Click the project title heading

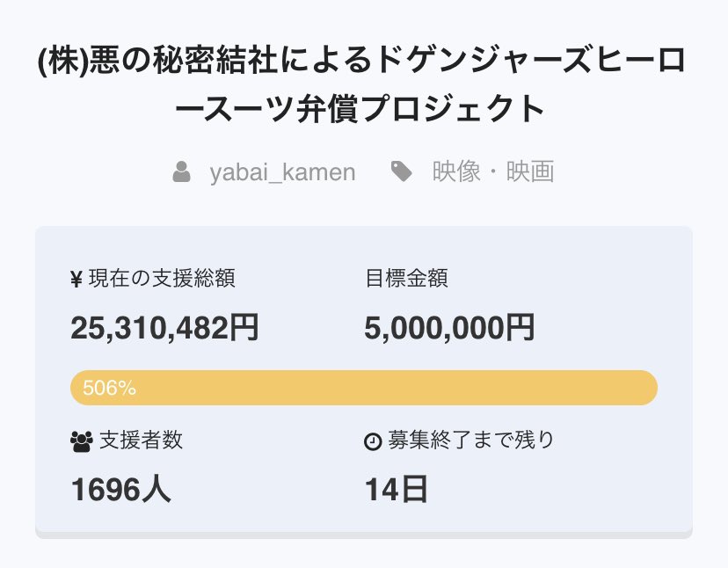[360, 85]
